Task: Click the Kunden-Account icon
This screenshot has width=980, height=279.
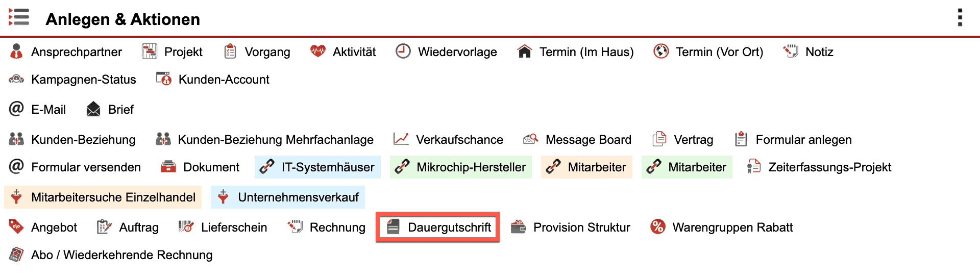Action: [x=163, y=79]
